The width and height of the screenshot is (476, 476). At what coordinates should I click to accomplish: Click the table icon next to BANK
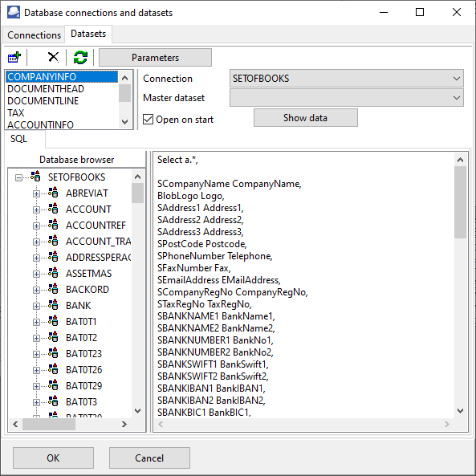(x=53, y=305)
